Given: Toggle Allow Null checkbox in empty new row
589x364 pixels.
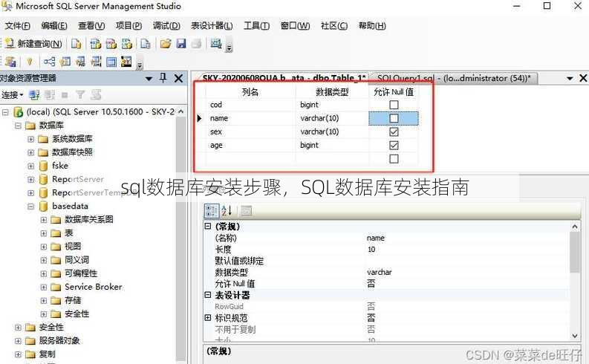Looking at the screenshot, I should coord(394,159).
